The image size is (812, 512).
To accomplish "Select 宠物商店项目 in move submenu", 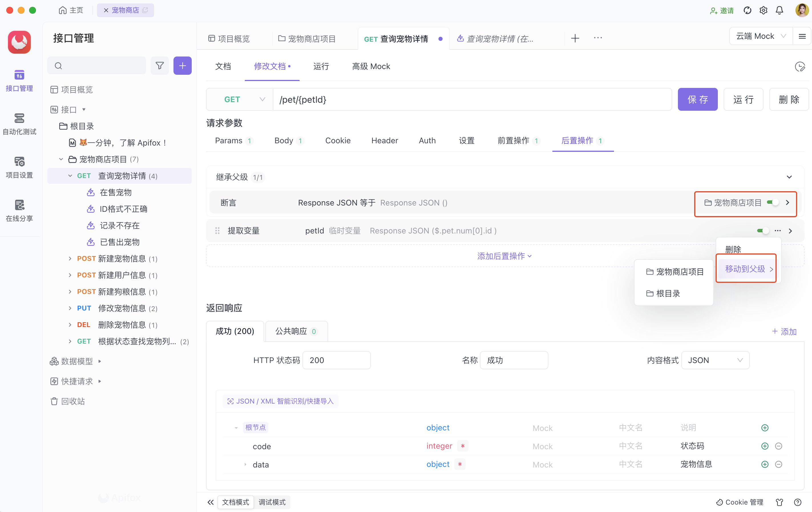I will (675, 271).
